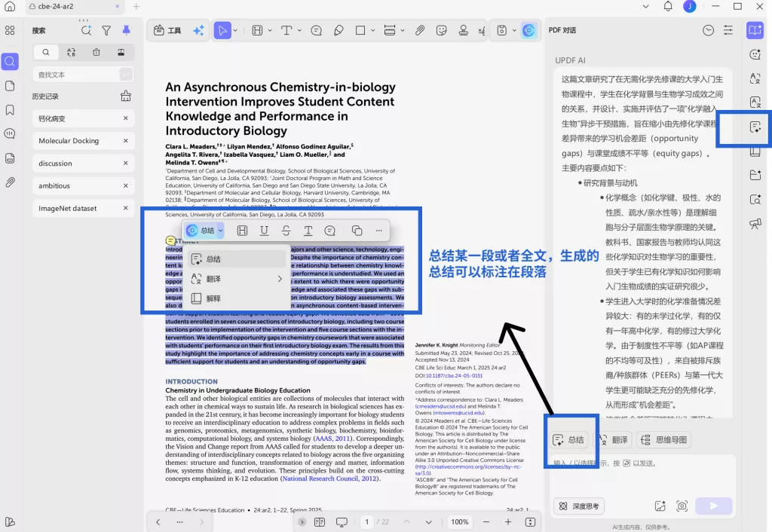Image resolution: width=772 pixels, height=532 pixels.
Task: Select the cursor selection tool
Action: pyautogui.click(x=222, y=30)
